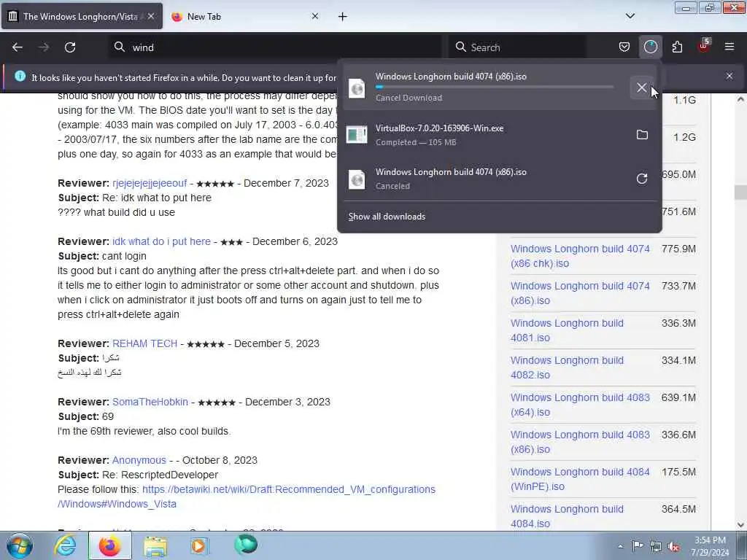
Task: Open reviewer SomaTheHobkin link
Action: click(x=150, y=402)
